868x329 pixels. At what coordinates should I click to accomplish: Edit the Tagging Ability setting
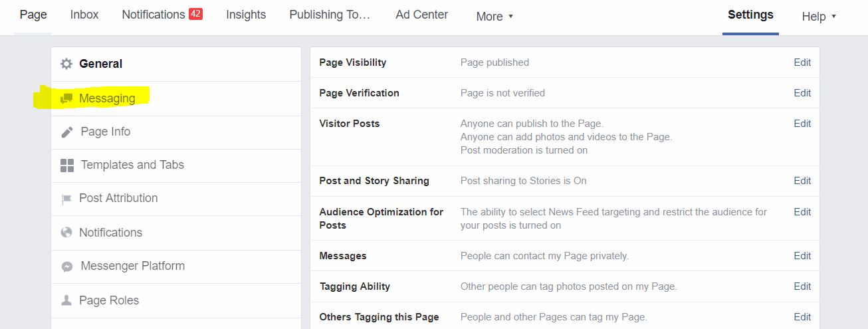click(x=802, y=286)
